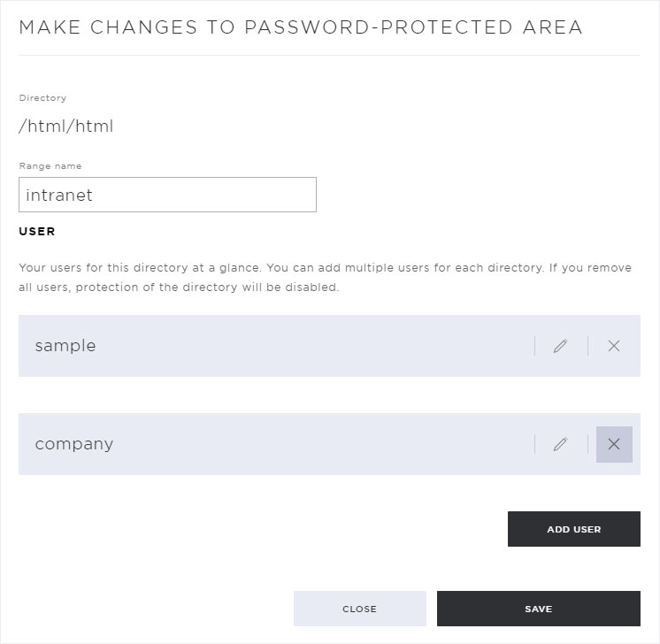
Task: Click the divider between sample's pencil and X
Action: coord(588,346)
